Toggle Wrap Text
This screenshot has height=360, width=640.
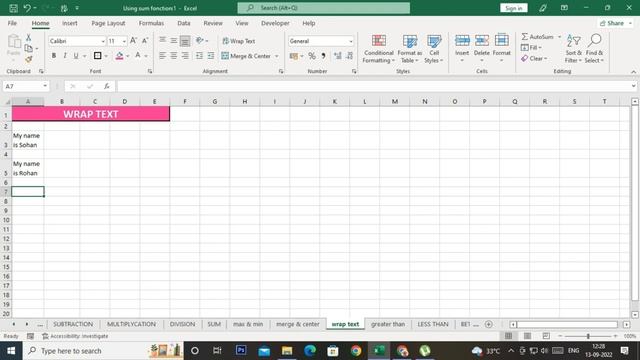point(239,41)
